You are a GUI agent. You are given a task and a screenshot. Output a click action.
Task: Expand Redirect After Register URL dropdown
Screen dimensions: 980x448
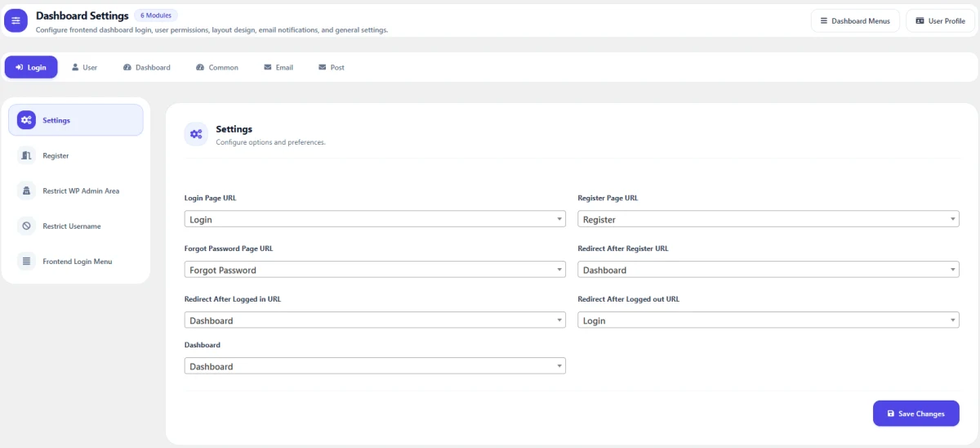[x=768, y=270]
